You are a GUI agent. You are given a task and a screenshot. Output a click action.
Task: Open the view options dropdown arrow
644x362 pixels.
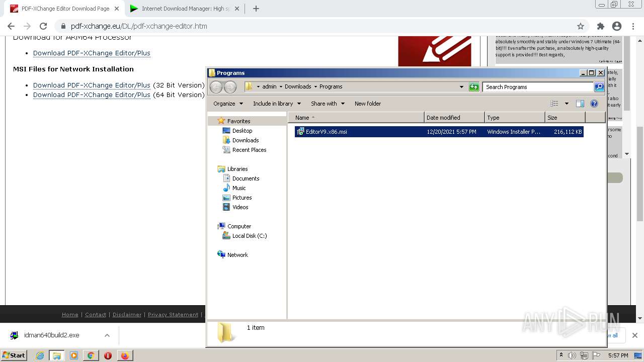point(567,104)
